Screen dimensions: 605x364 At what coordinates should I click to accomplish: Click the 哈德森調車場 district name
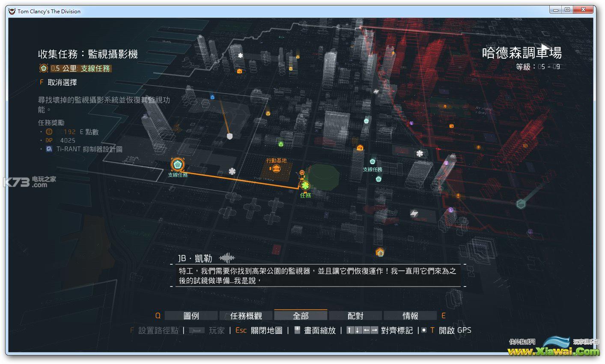[x=522, y=53]
